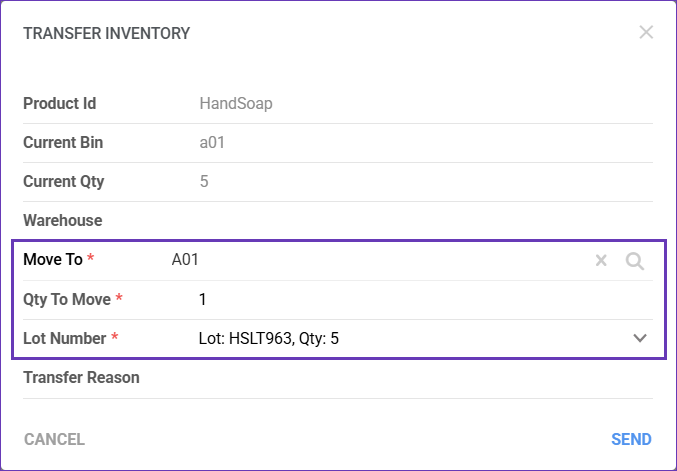677x471 pixels.
Task: Select the Lot: HSLT963, Qty: 5 value
Action: (x=269, y=339)
